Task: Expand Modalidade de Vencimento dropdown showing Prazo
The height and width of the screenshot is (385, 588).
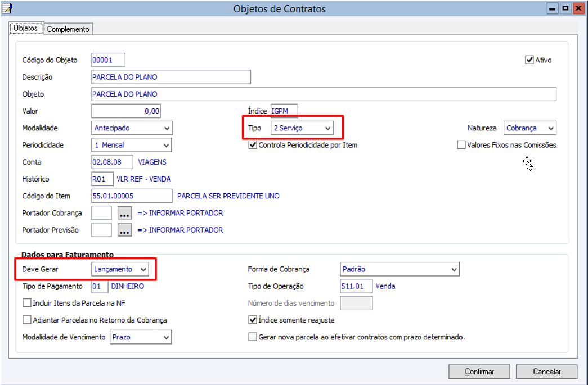Action: [141, 337]
